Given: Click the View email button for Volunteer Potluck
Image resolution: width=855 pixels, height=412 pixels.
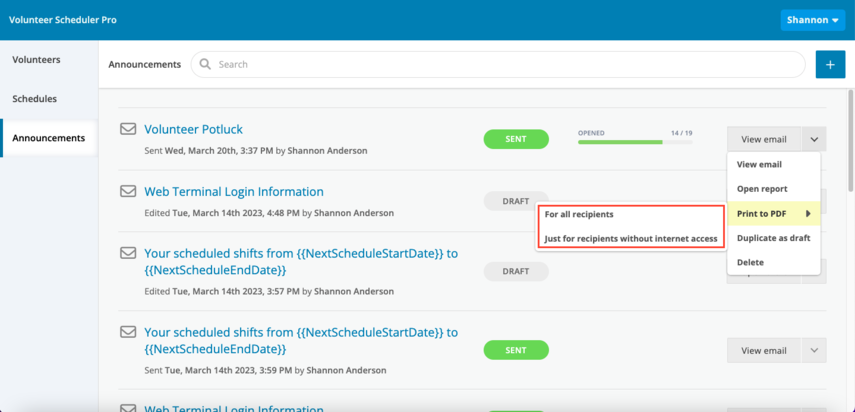Looking at the screenshot, I should coord(764,139).
